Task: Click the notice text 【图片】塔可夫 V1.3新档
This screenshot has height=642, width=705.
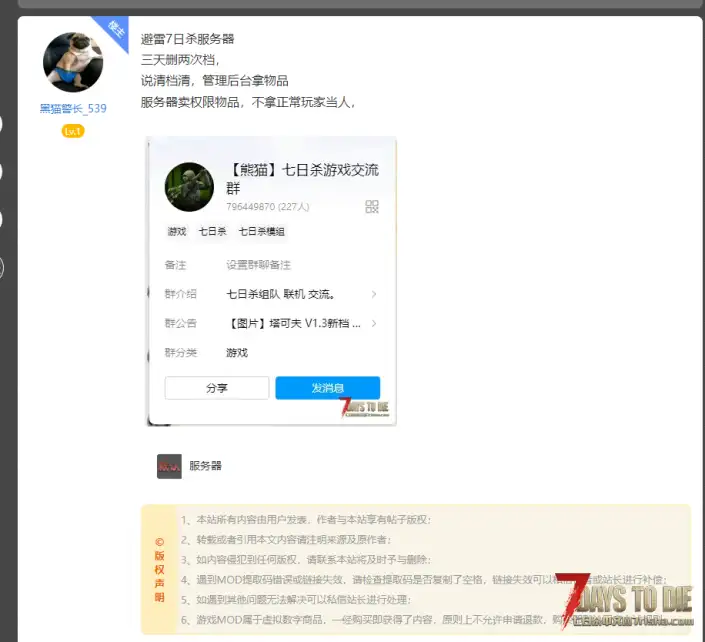Action: tap(293, 324)
